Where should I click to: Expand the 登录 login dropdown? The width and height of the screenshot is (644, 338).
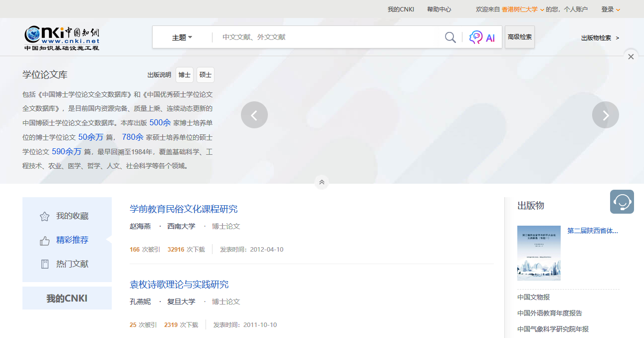point(611,9)
